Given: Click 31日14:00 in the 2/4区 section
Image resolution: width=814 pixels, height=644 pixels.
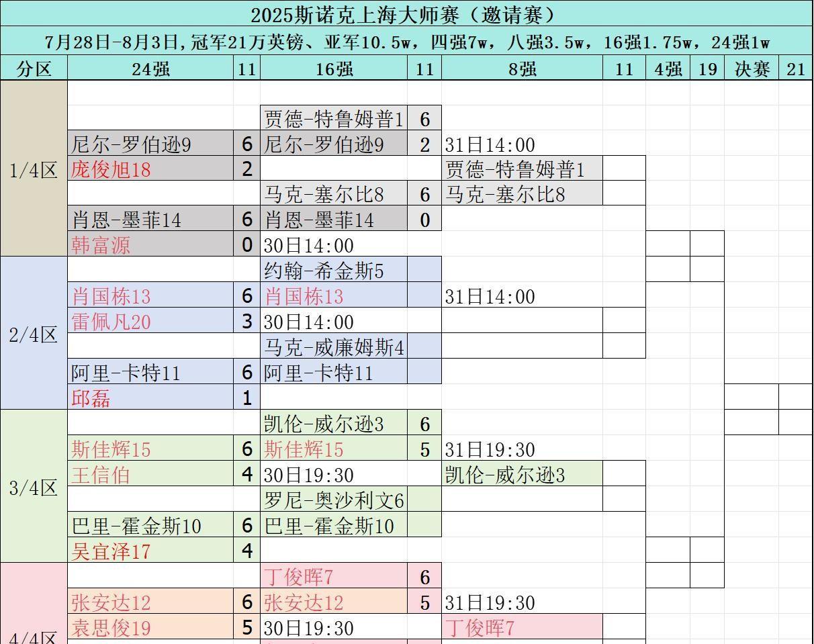Looking at the screenshot, I should click(490, 297).
